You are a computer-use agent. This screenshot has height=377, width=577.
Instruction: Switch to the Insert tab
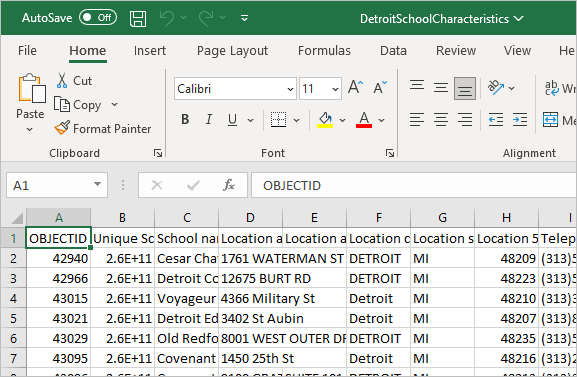click(x=150, y=50)
